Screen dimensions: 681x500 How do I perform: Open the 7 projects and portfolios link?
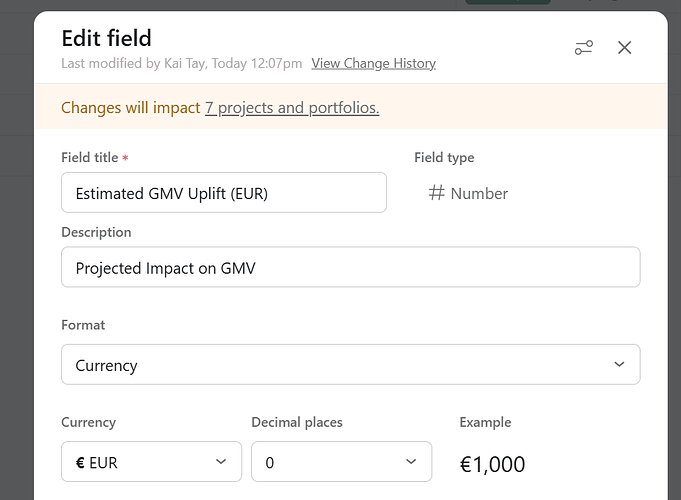(292, 107)
